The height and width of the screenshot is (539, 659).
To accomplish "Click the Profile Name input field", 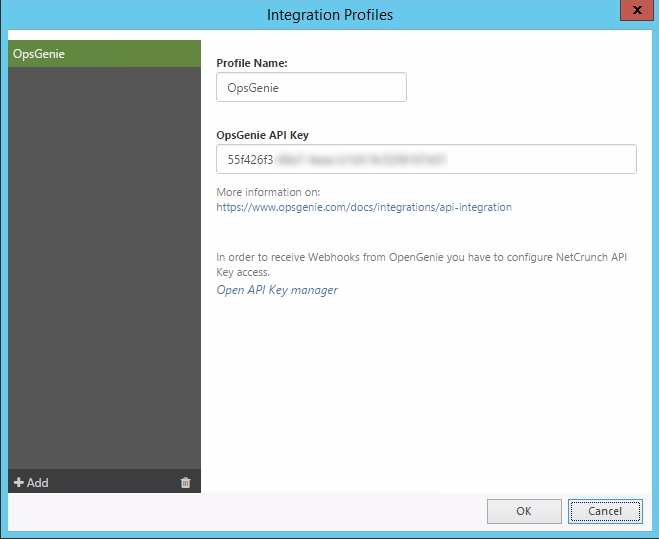I will click(x=311, y=87).
